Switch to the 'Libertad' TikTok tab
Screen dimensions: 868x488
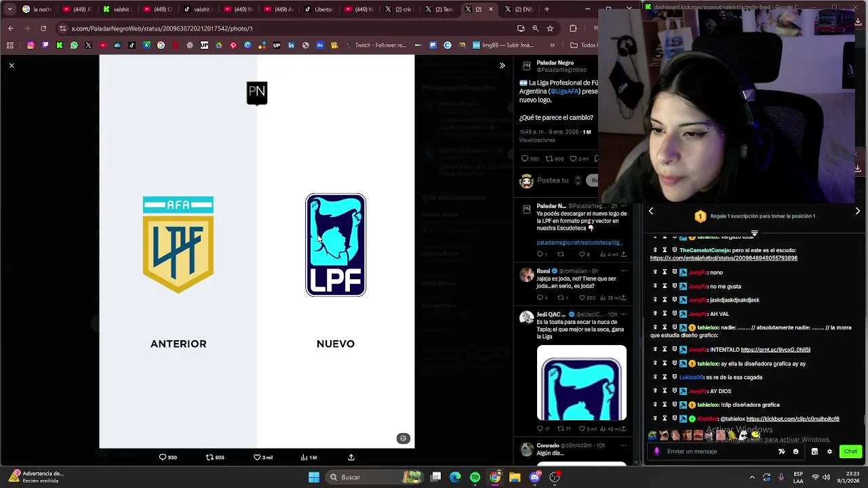319,9
